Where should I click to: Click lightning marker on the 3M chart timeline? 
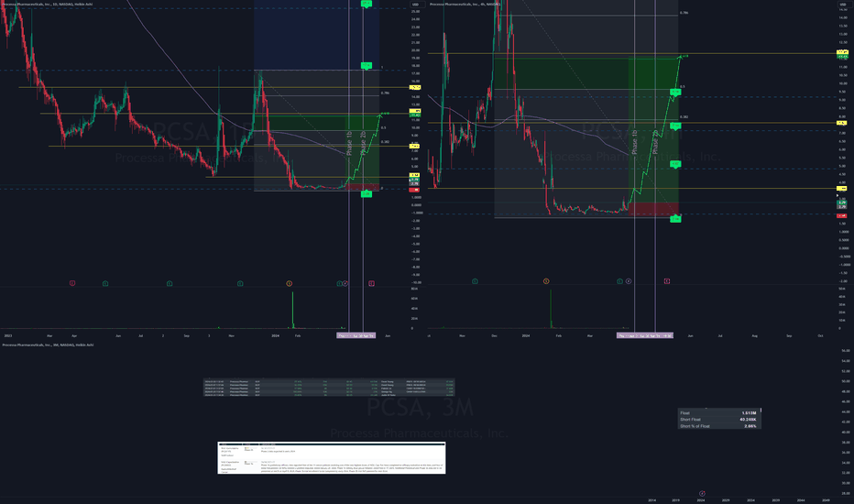click(702, 494)
